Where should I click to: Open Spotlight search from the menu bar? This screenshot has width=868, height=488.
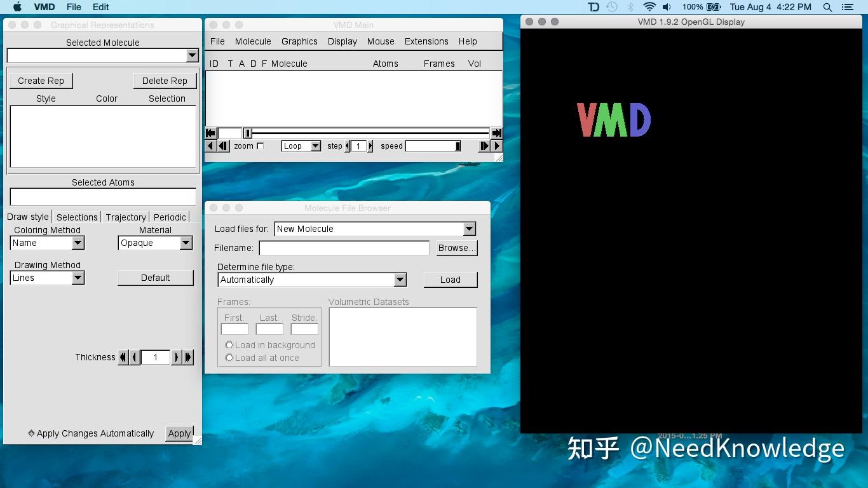pos(827,7)
